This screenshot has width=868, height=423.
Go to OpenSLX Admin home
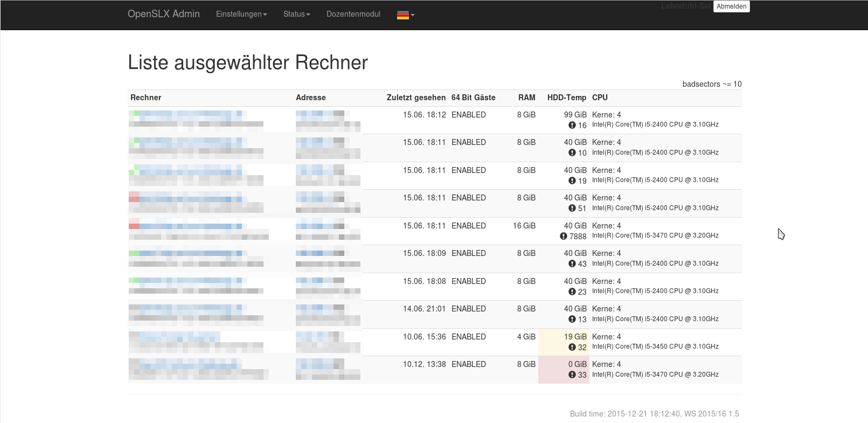[163, 14]
